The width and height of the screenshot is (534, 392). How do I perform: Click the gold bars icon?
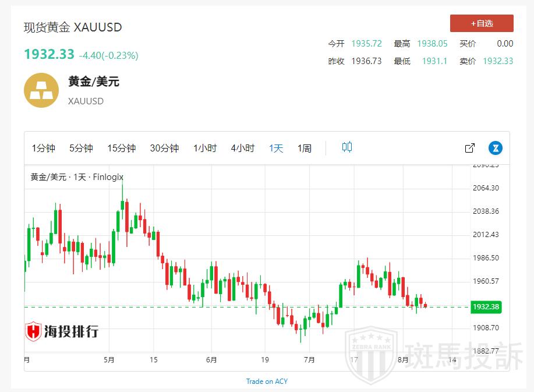[41, 90]
